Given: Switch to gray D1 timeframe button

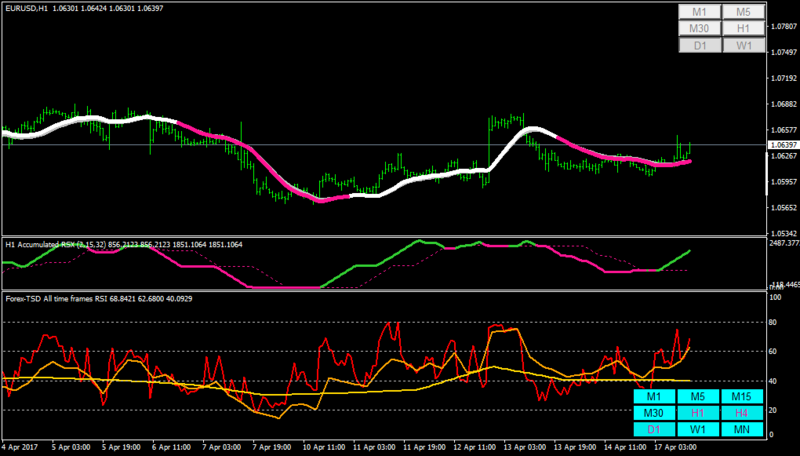Looking at the screenshot, I should [x=699, y=45].
